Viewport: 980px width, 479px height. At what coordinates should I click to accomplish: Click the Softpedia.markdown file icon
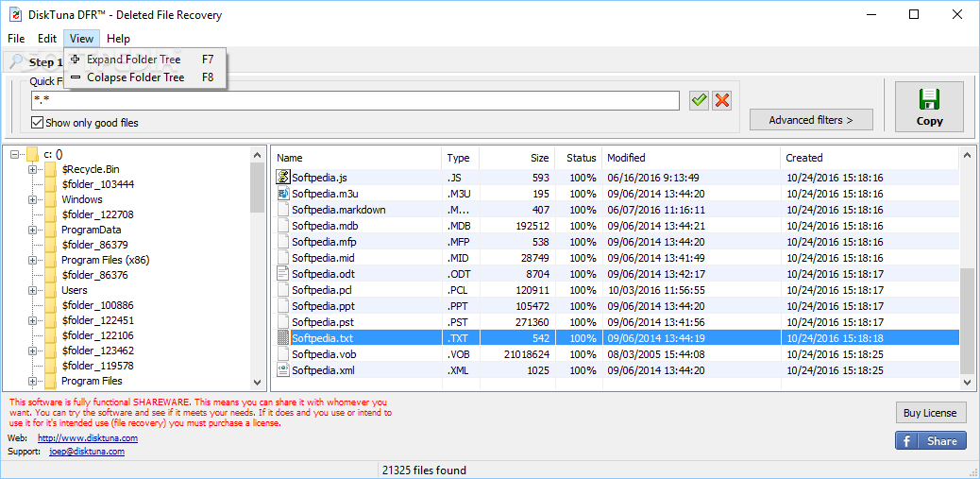coord(283,210)
